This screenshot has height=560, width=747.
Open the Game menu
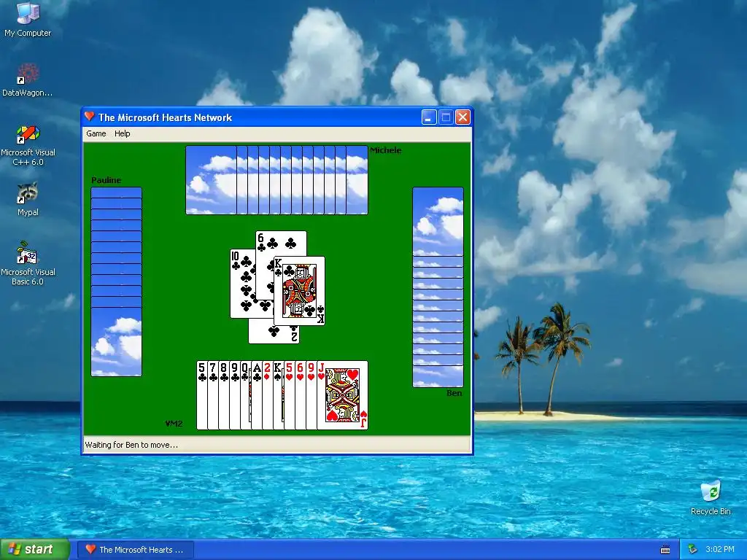tap(96, 134)
